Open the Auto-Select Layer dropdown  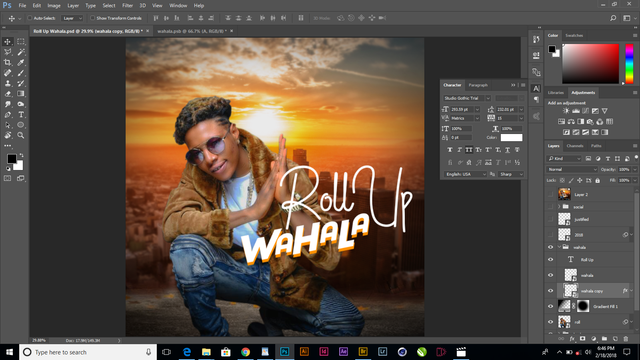(72, 18)
